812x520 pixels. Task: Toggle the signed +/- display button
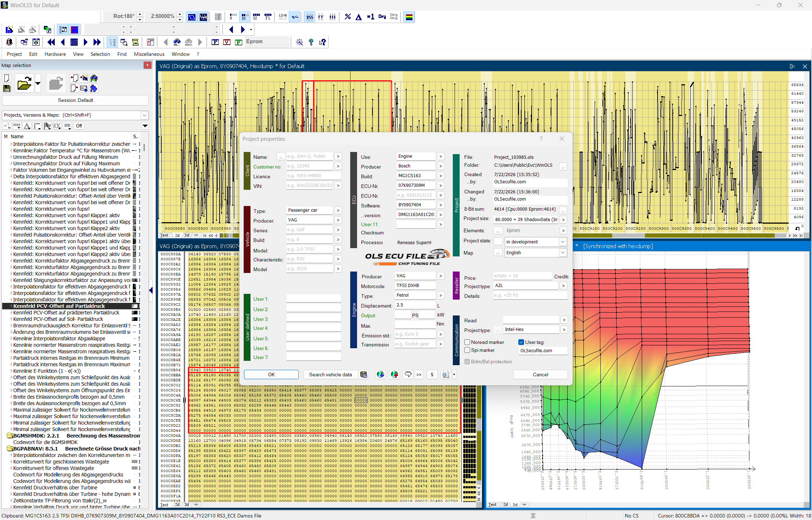[x=295, y=17]
